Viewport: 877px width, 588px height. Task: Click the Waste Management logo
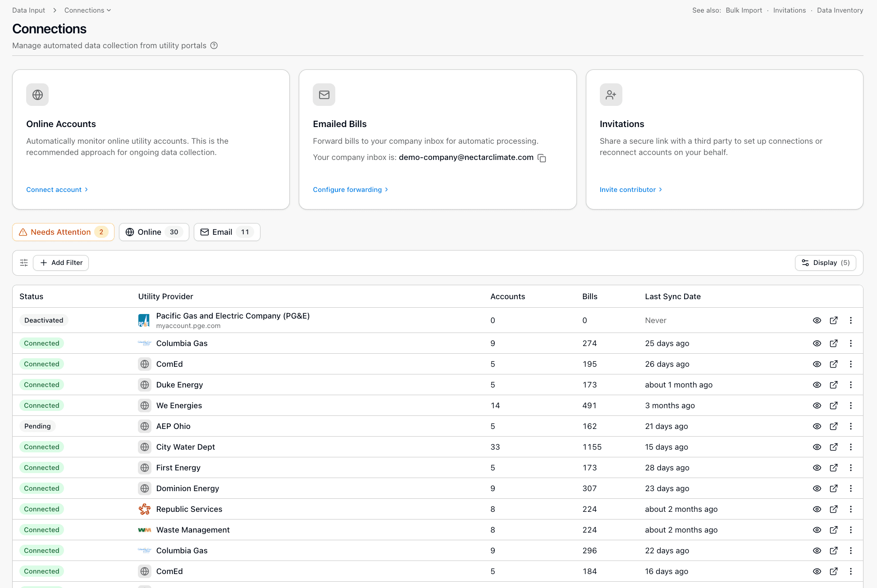pyautogui.click(x=144, y=530)
